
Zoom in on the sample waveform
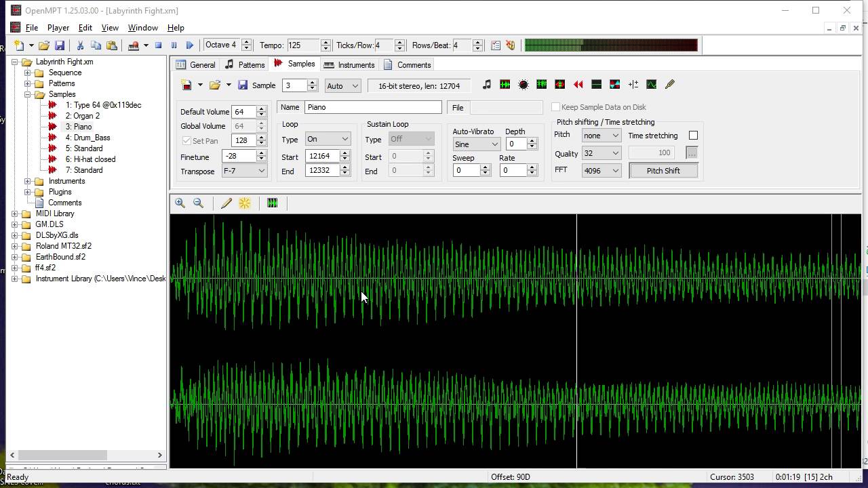(x=180, y=203)
